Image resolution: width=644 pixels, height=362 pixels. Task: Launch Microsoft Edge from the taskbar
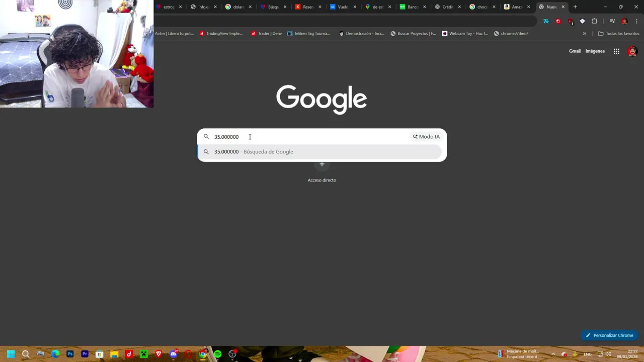coord(55,354)
